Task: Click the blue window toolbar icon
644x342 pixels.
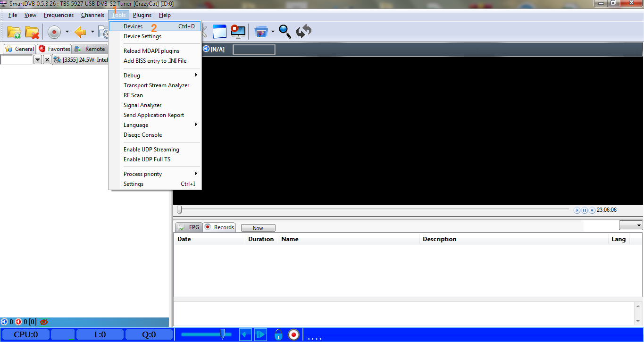Action: click(x=220, y=32)
